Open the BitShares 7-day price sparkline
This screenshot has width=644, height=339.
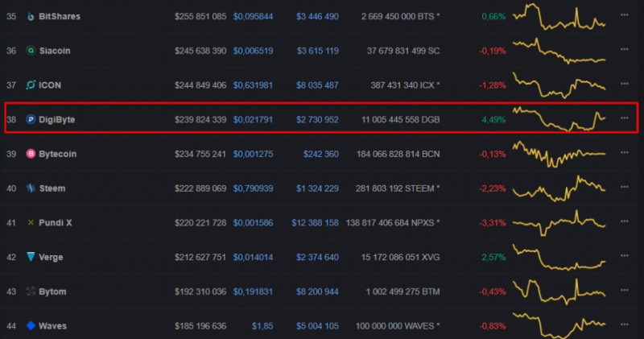coord(559,17)
